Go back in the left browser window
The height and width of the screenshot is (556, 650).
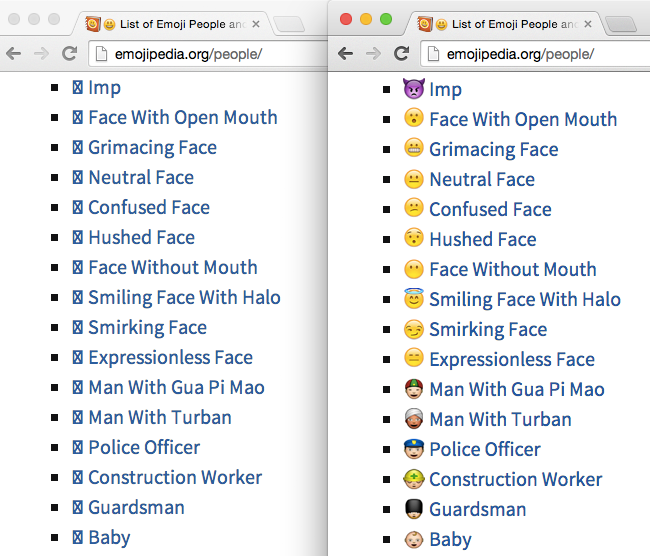pos(13,53)
